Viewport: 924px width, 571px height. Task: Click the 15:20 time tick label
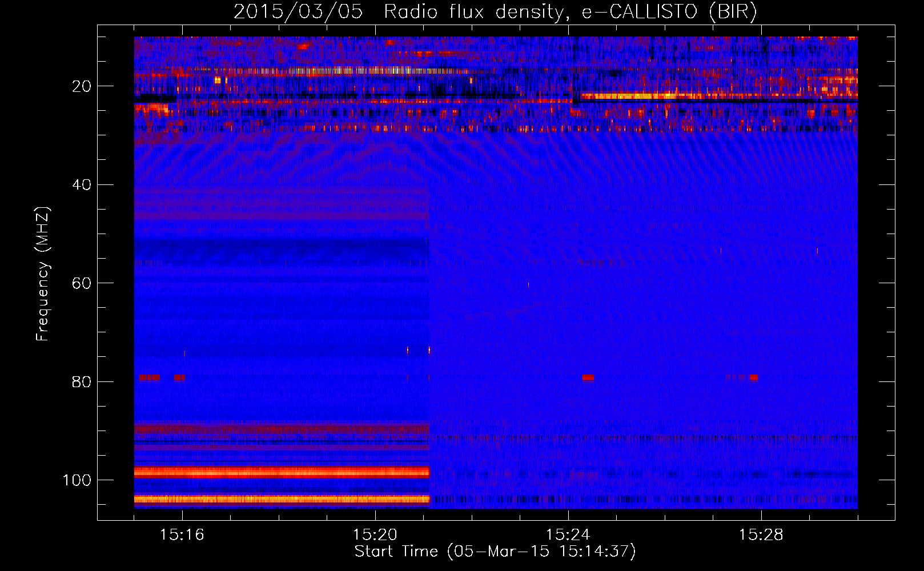[x=375, y=535]
